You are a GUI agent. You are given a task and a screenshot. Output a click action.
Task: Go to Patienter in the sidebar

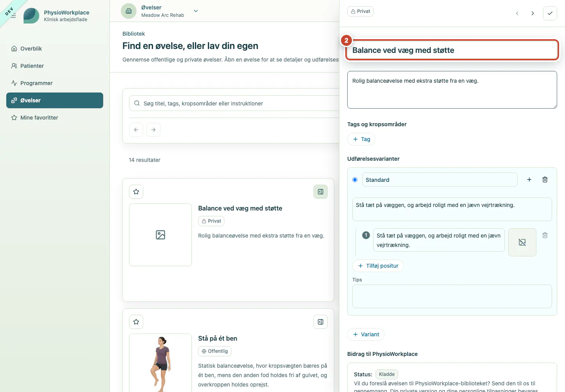[55, 66]
